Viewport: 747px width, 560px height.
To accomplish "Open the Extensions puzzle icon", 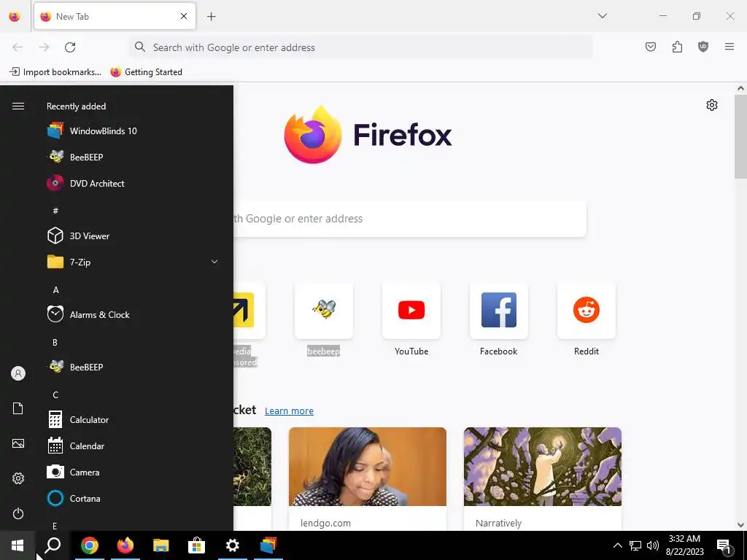I will pyautogui.click(x=677, y=47).
